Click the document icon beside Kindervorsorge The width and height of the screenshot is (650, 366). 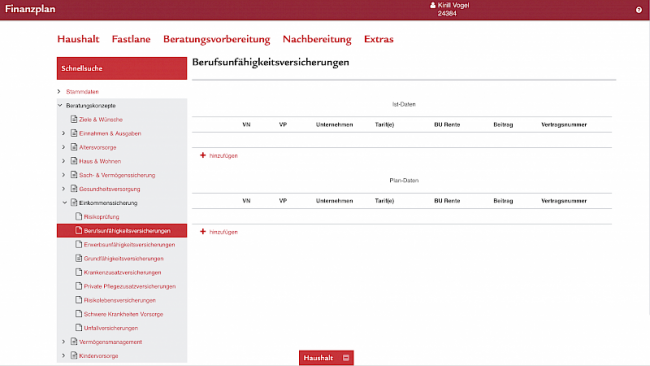[x=74, y=355]
